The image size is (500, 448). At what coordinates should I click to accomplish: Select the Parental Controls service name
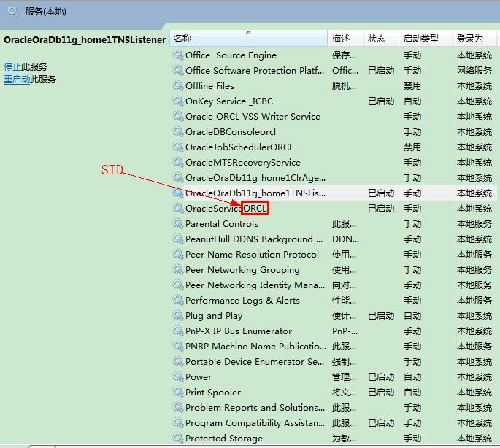(222, 224)
